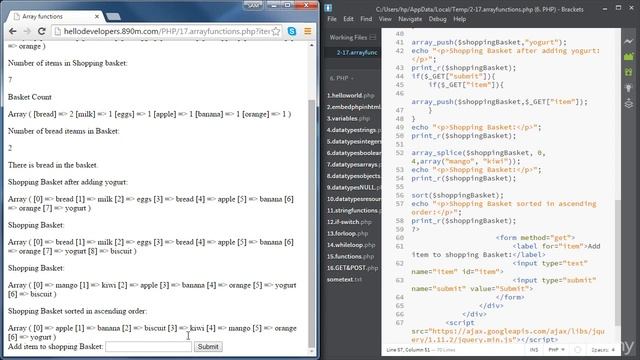Open the View menu in Brackets
The width and height of the screenshot is (640, 360).
(385, 19)
